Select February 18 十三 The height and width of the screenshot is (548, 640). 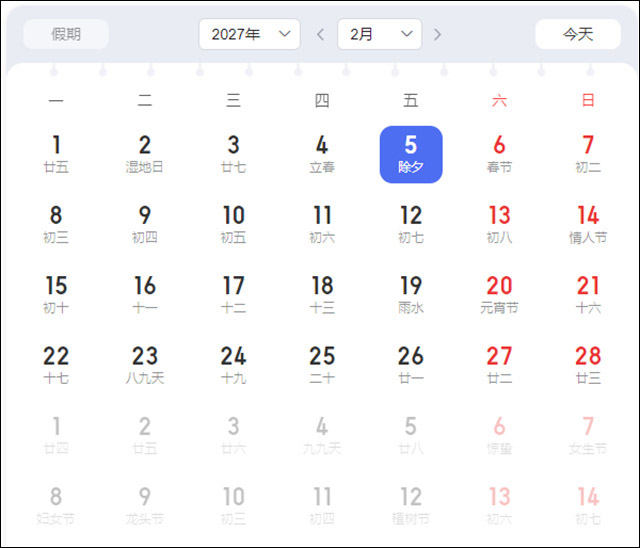coord(322,296)
